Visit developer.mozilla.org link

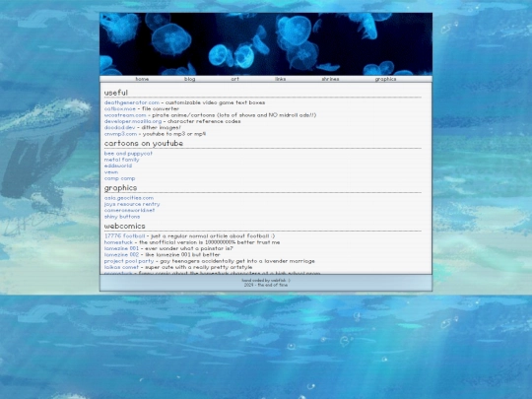pyautogui.click(x=133, y=121)
